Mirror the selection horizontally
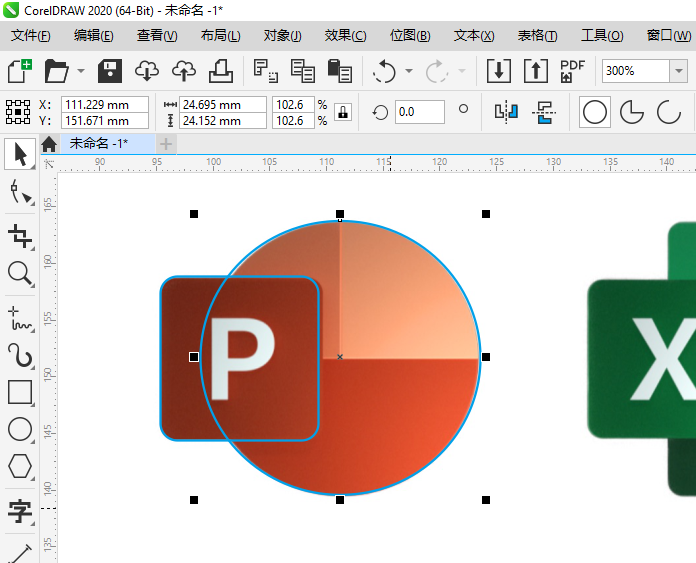The height and width of the screenshot is (563, 696). (507, 111)
